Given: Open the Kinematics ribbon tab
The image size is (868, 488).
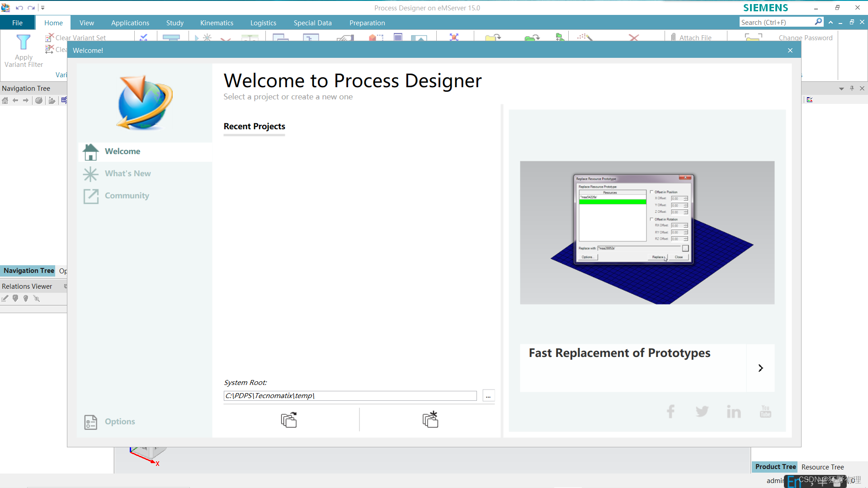Looking at the screenshot, I should (217, 23).
